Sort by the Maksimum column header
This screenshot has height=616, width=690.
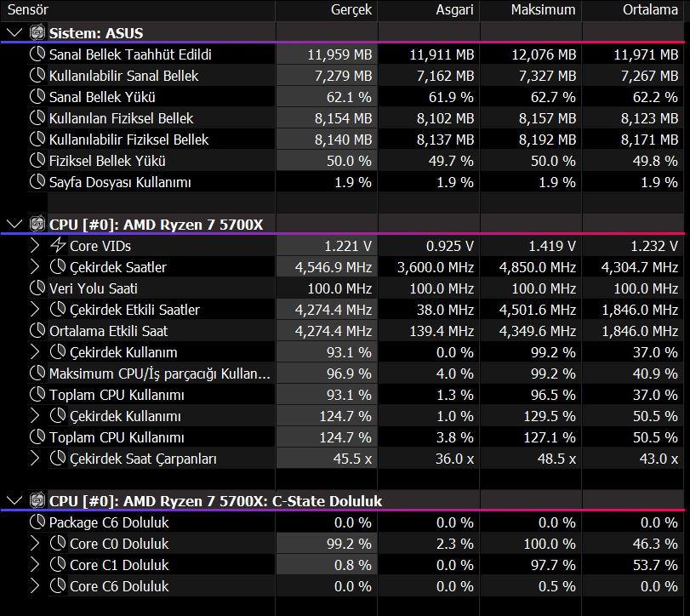pyautogui.click(x=531, y=10)
